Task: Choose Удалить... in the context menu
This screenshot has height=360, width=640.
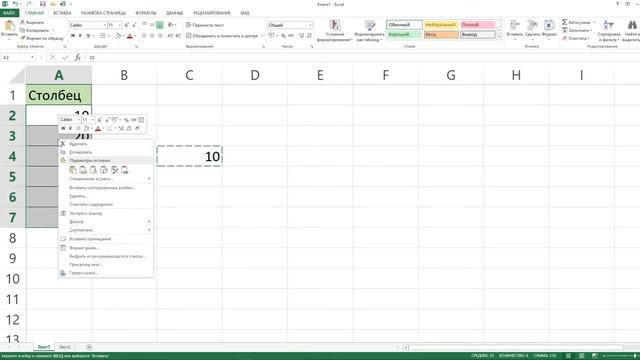Action: click(x=106, y=196)
